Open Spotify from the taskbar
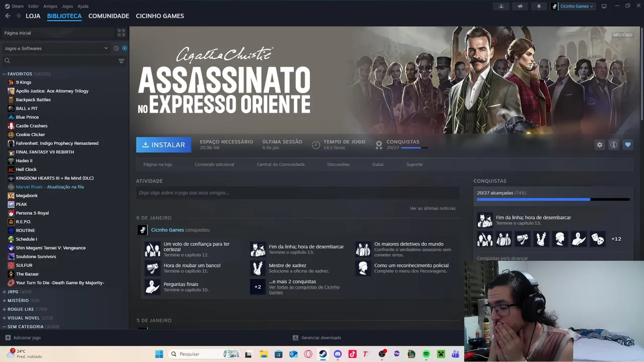The height and width of the screenshot is (362, 644). click(x=426, y=354)
